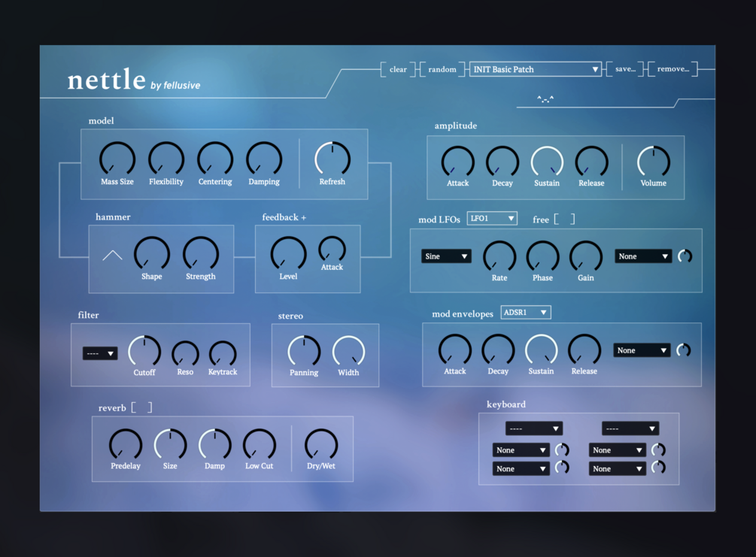Click the feedback + polarity label
Screen dimensions: 756x557
pyautogui.click(x=284, y=217)
